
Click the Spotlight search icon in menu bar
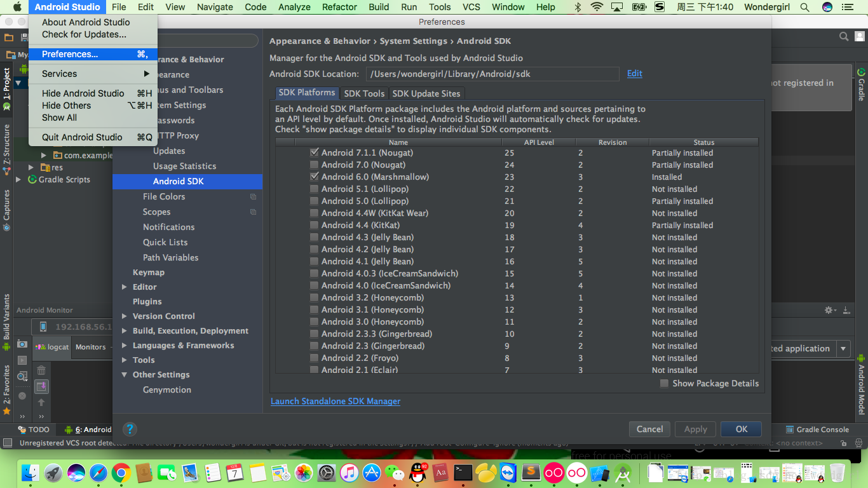coord(804,7)
